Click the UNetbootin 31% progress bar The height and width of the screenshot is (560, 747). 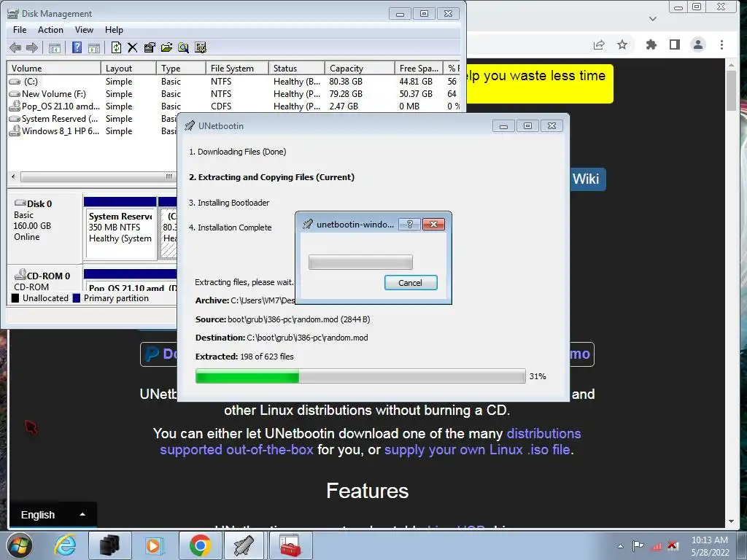click(360, 376)
